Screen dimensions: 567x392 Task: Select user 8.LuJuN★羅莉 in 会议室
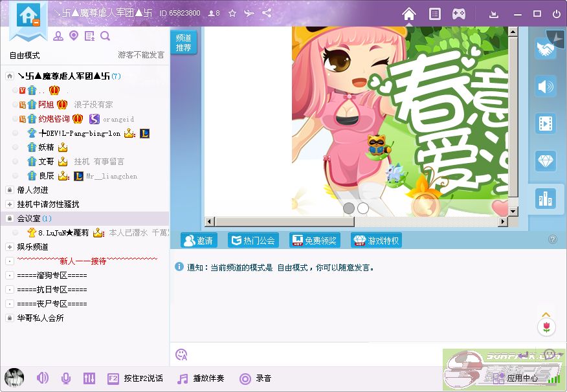point(63,233)
